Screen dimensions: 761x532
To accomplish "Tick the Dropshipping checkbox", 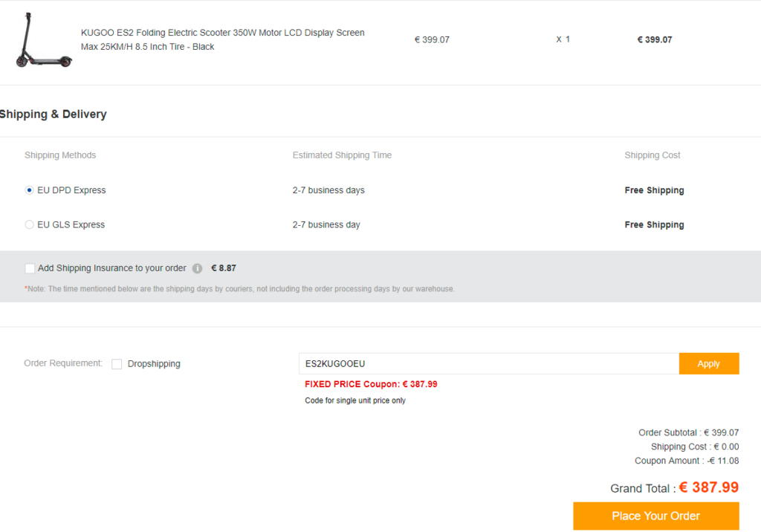I will 117,364.
